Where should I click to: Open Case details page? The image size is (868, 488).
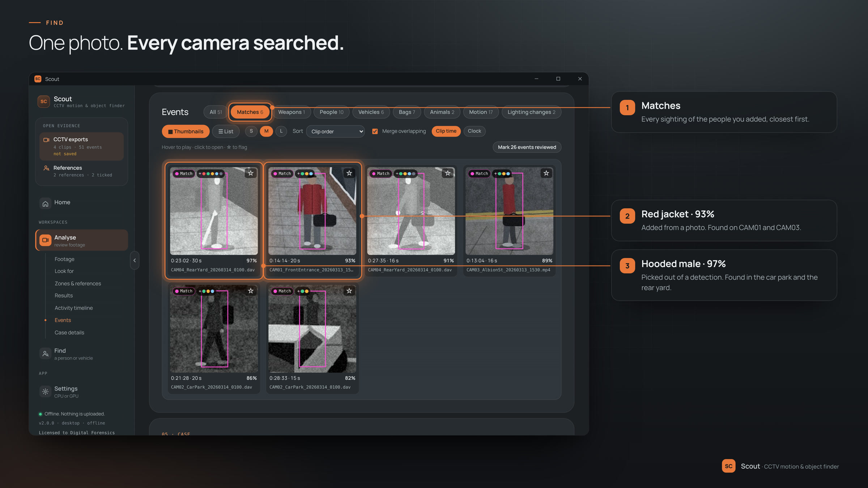coord(69,333)
